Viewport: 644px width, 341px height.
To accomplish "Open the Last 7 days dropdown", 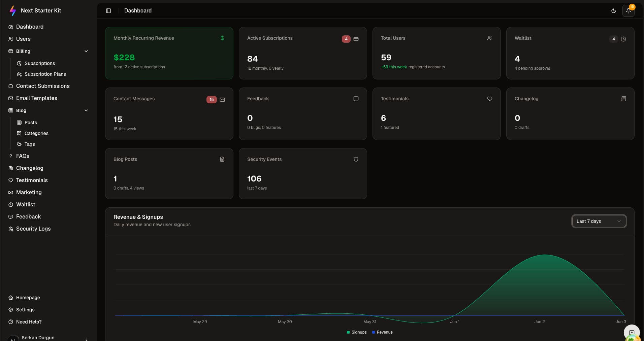I will point(599,221).
